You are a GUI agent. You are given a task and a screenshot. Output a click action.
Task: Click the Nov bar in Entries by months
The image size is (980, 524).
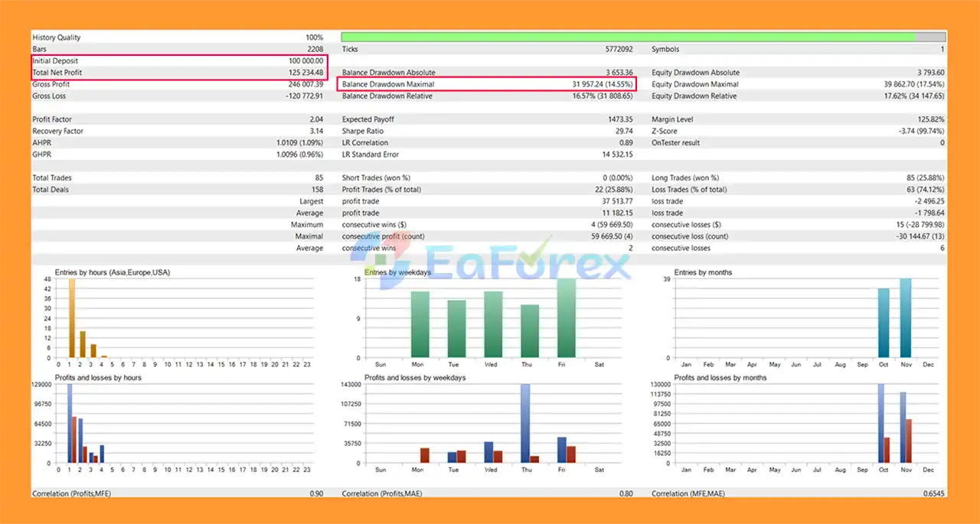coord(906,318)
